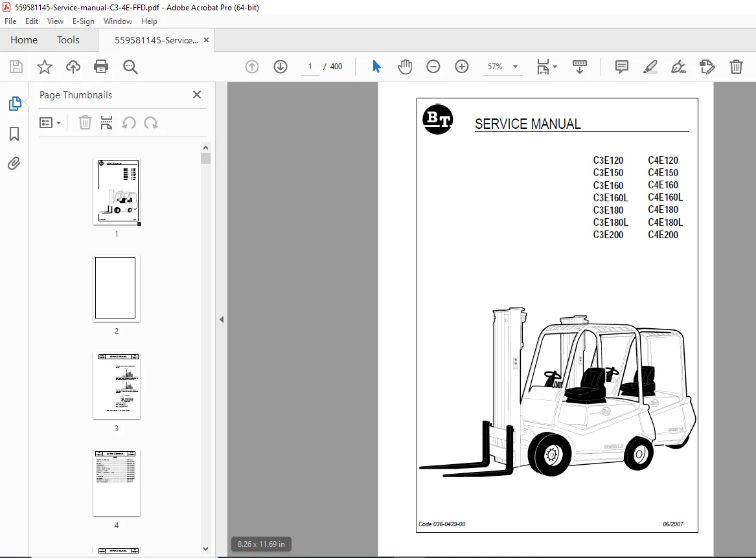Select blank page 2 thumbnail

coord(116,288)
